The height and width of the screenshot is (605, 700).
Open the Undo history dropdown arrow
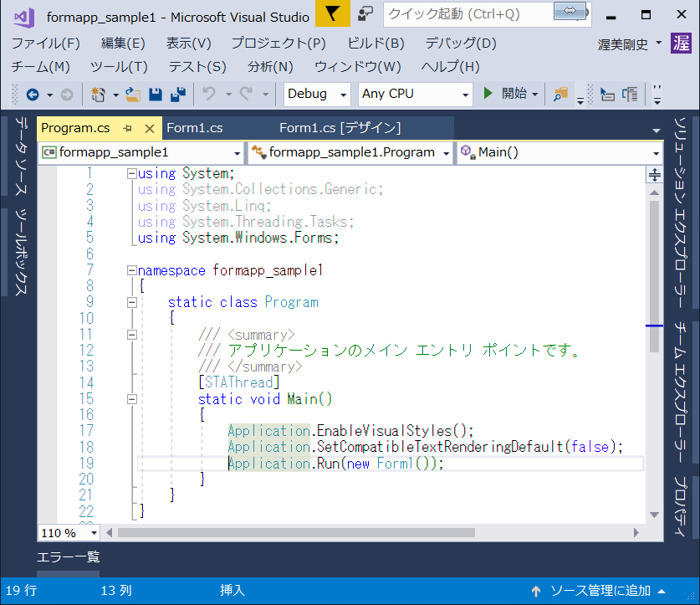click(x=228, y=95)
